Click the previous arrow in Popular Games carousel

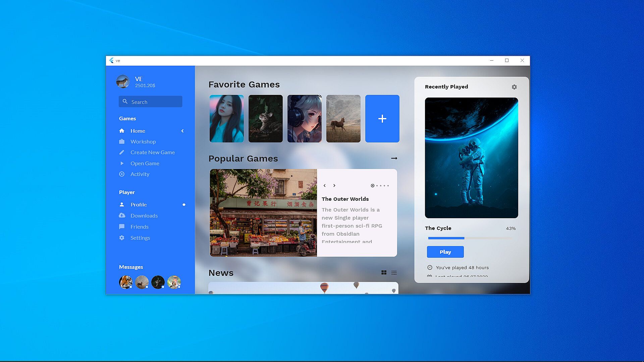click(325, 186)
